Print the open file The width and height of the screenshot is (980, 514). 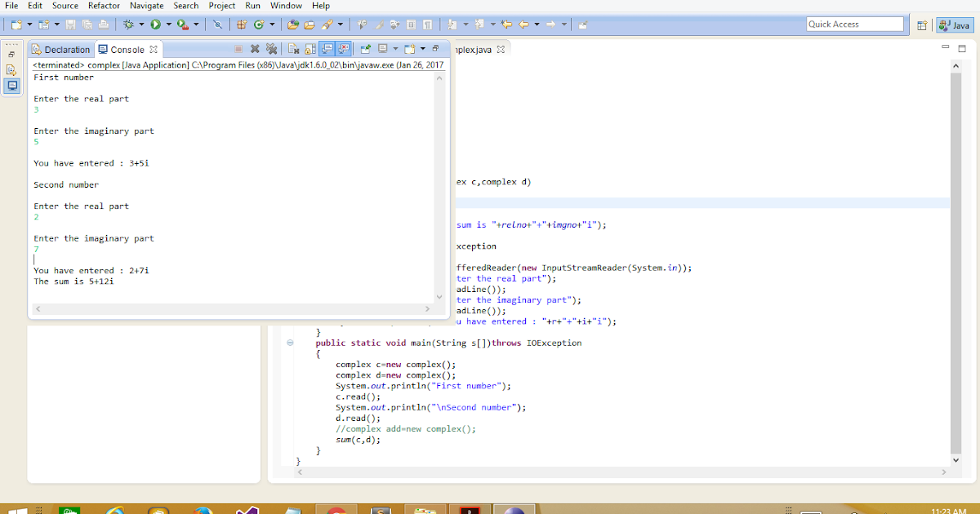pyautogui.click(x=105, y=24)
